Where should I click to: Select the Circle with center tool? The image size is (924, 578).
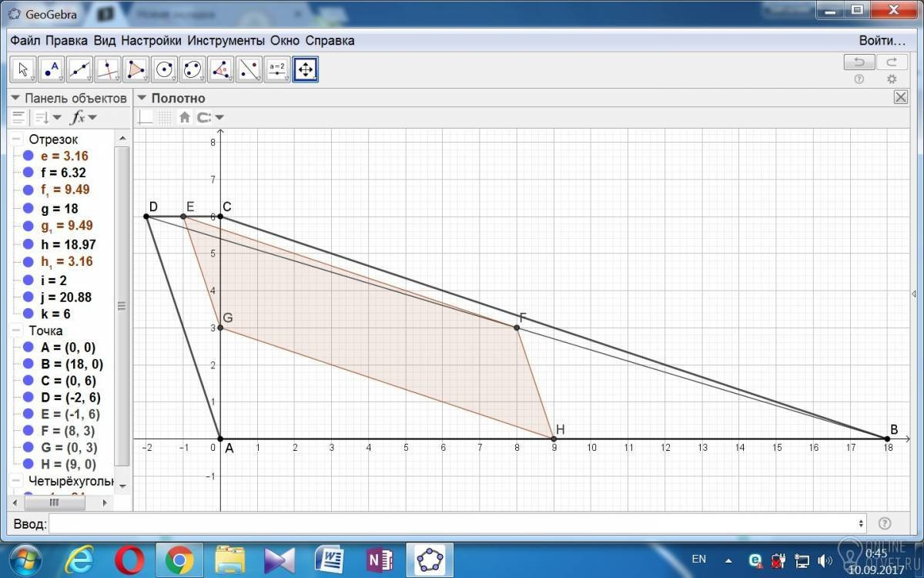(164, 69)
